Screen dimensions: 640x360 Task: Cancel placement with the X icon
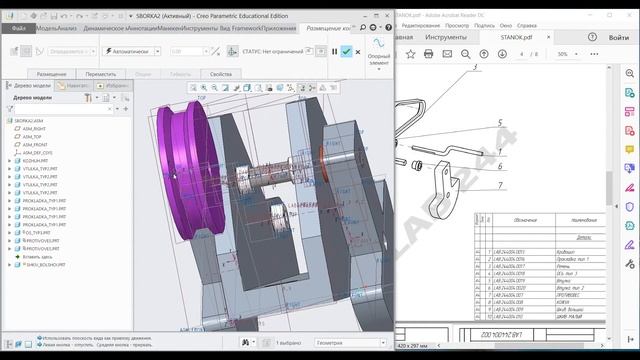pyautogui.click(x=358, y=52)
